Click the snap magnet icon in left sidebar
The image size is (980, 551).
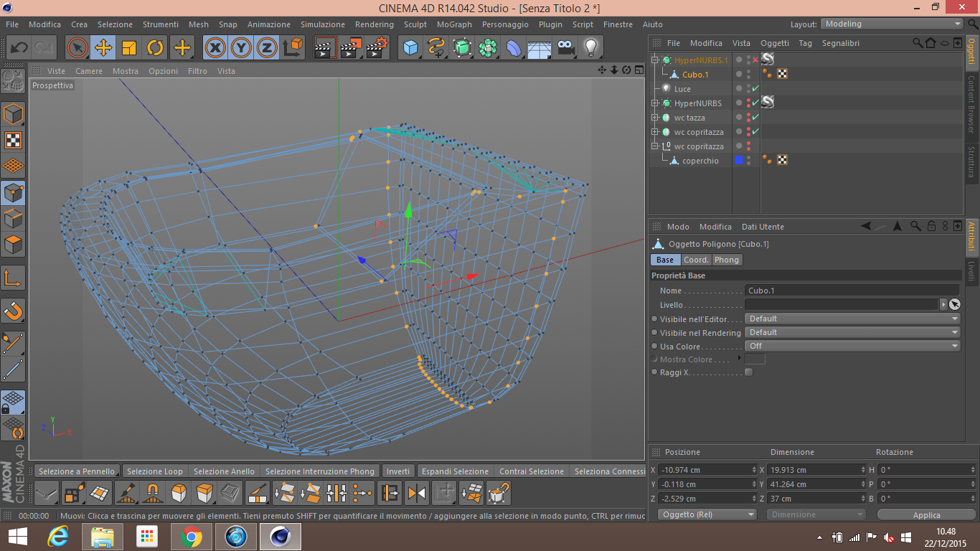pyautogui.click(x=14, y=311)
